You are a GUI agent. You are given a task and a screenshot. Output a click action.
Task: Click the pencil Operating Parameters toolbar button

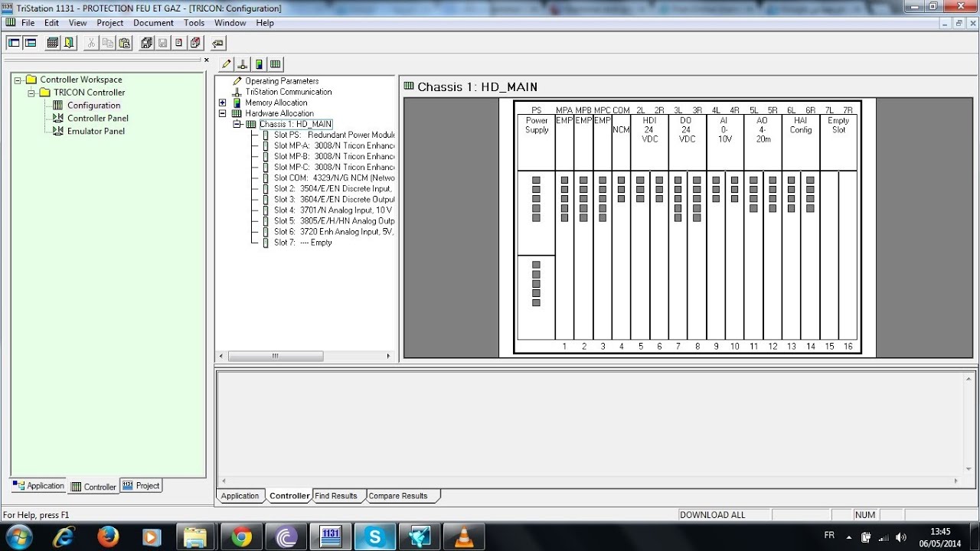pyautogui.click(x=227, y=64)
